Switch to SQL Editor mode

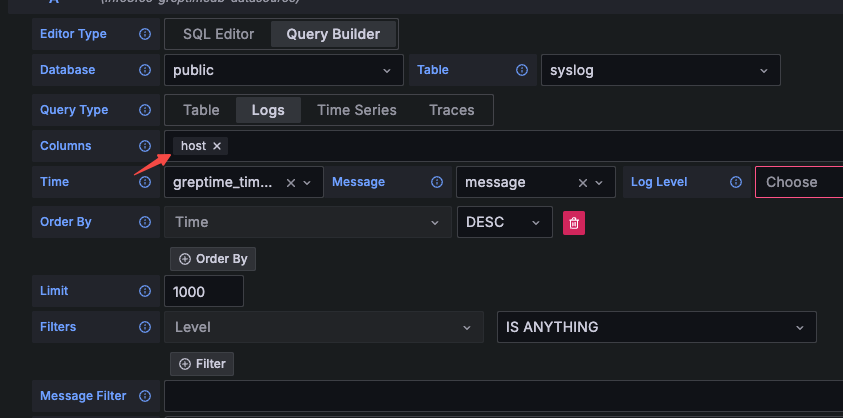tap(218, 34)
